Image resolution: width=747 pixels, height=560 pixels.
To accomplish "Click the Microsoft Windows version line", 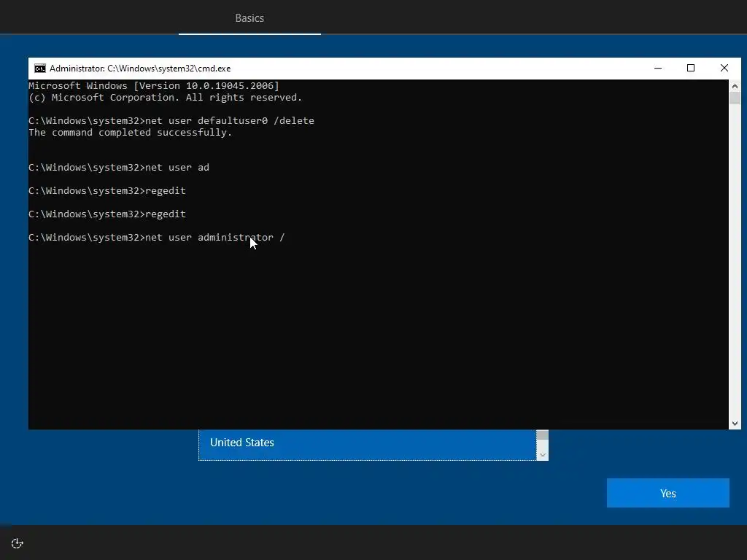I will tap(154, 86).
